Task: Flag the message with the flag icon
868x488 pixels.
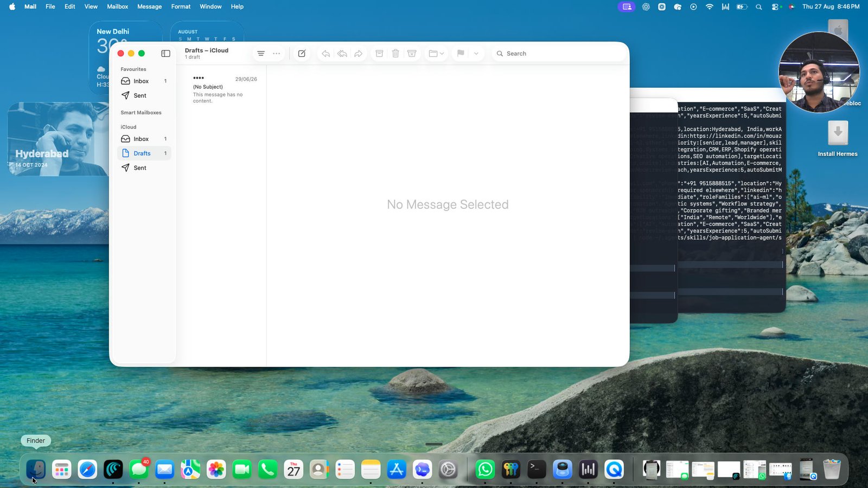Action: [461, 54]
